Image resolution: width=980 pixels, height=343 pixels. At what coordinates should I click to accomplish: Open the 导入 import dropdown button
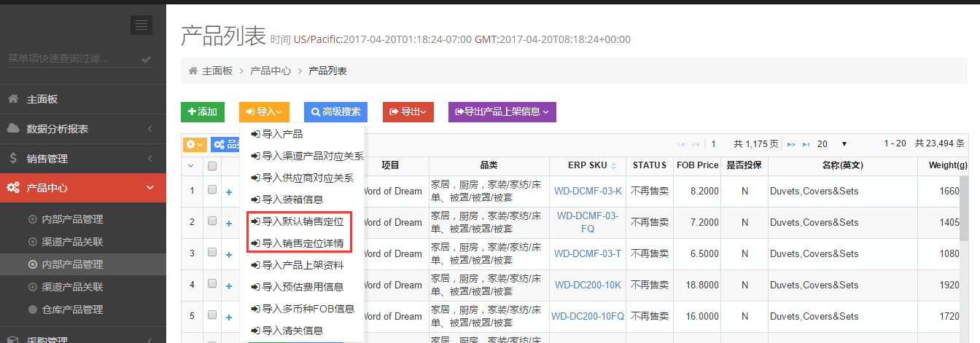[264, 111]
